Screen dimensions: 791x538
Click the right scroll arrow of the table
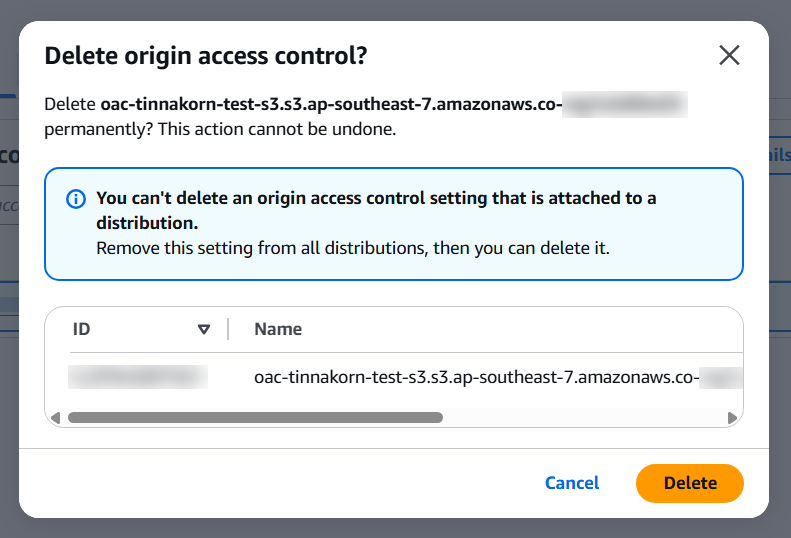click(x=732, y=417)
